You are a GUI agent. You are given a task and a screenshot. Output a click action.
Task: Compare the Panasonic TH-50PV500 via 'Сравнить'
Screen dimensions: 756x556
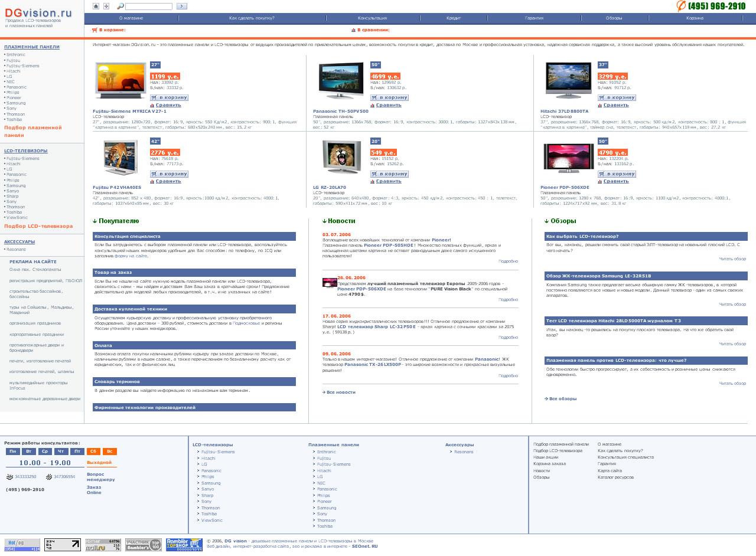coord(389,105)
